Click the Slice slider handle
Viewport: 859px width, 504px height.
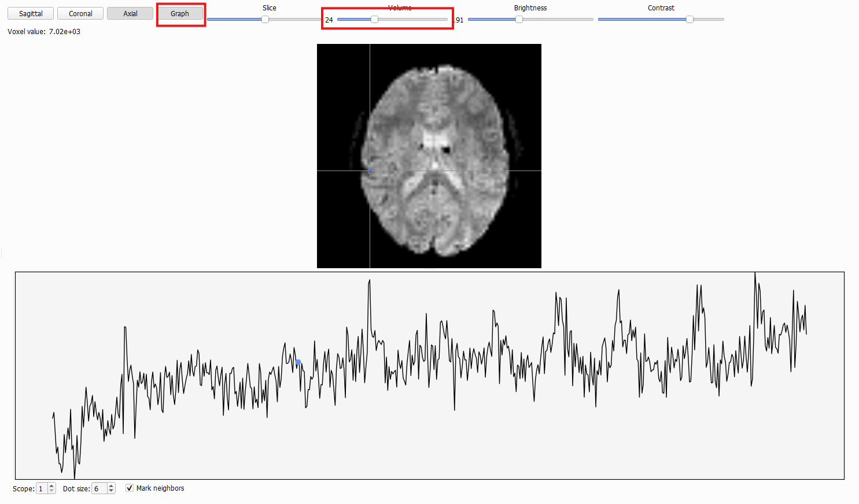tap(265, 19)
